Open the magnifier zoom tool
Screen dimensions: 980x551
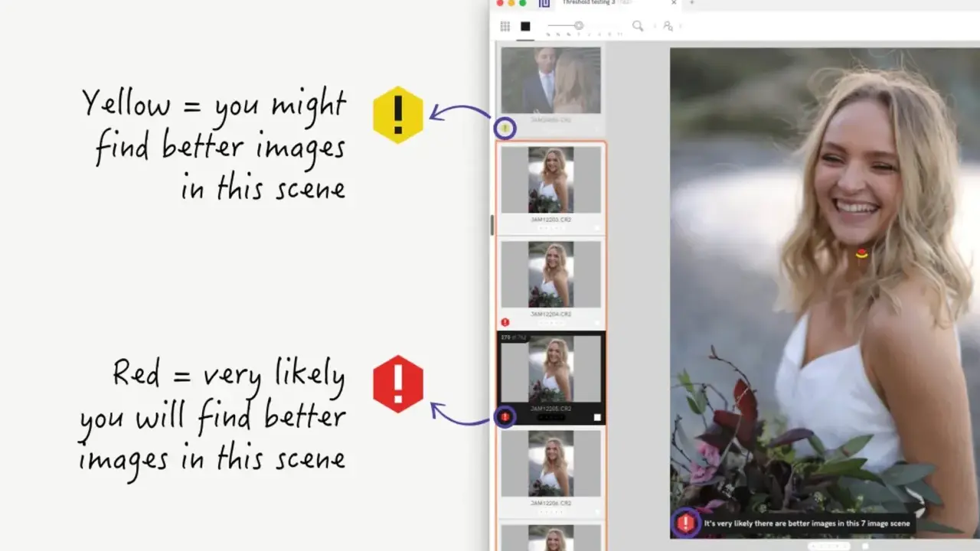[638, 26]
